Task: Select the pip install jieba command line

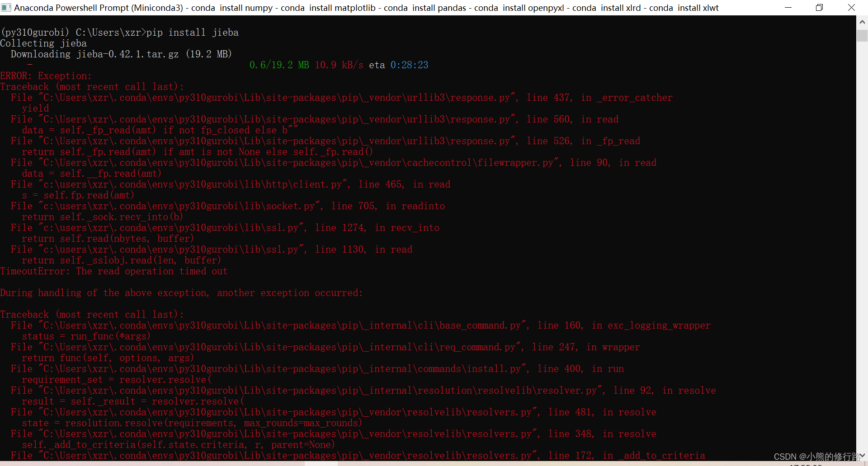Action: (119, 32)
